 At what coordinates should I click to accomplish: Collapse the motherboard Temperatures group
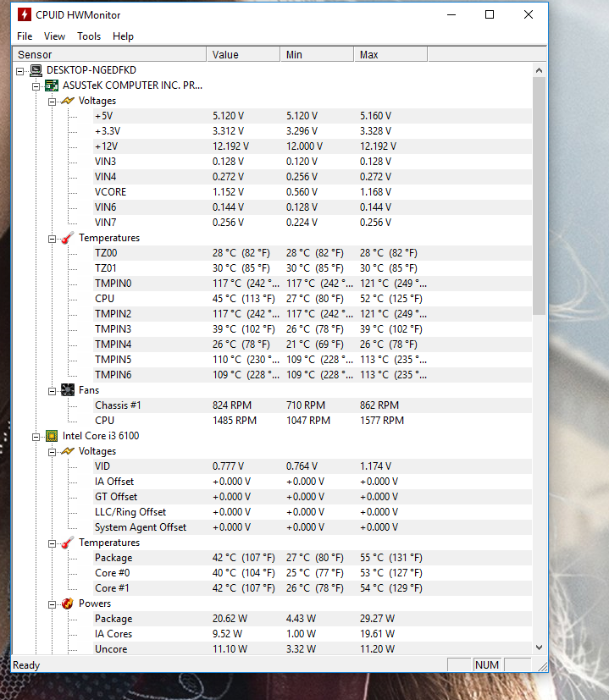pyautogui.click(x=53, y=239)
